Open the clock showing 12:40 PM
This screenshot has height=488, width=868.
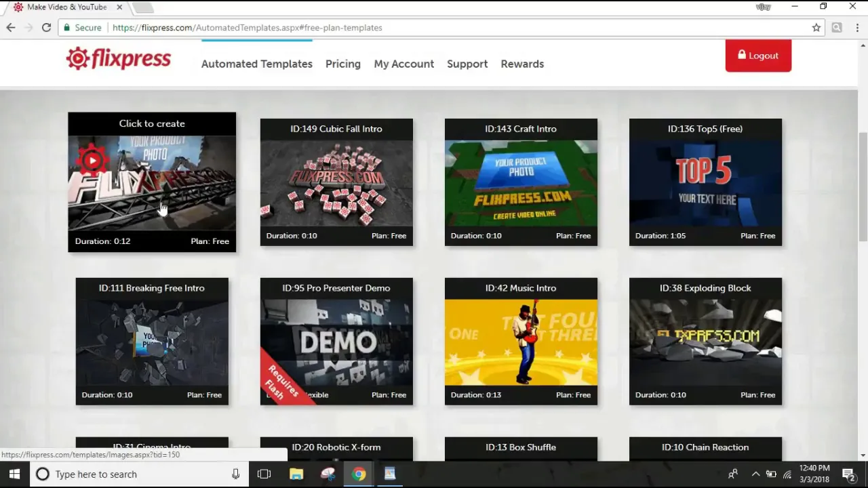[814, 474]
